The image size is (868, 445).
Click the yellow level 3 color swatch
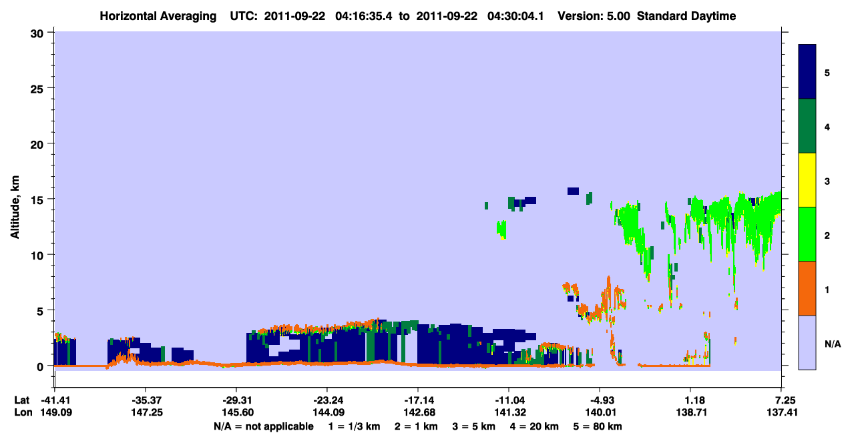point(807,180)
